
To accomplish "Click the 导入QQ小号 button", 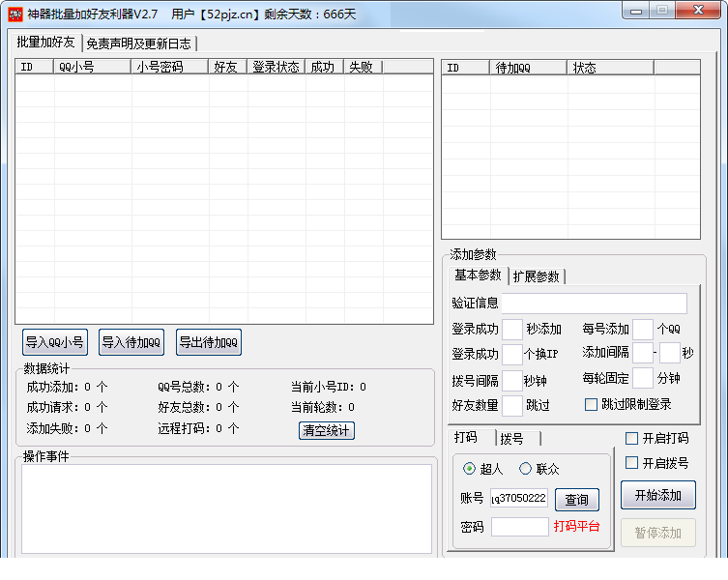I will [x=55, y=343].
